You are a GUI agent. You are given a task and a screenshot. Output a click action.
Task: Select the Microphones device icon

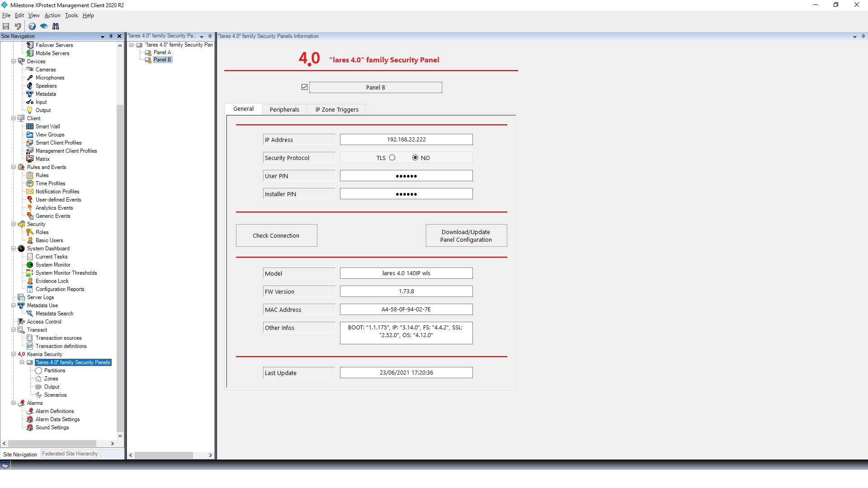click(30, 78)
